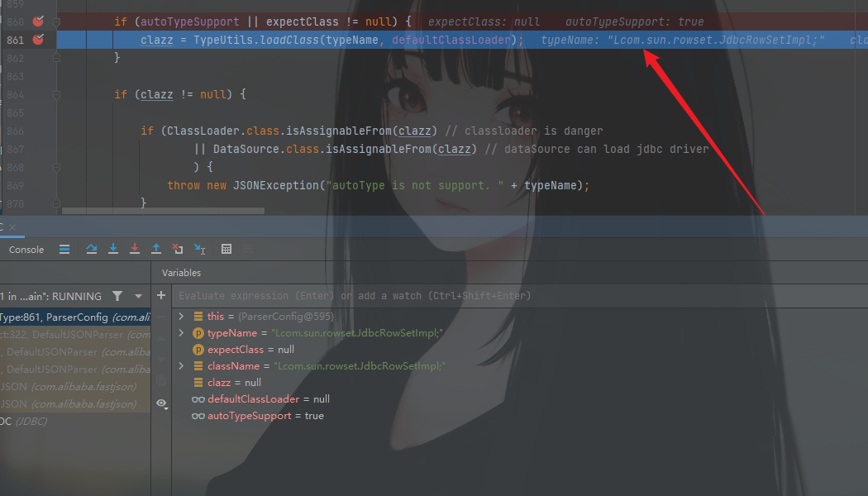
Task: Click the Step Over button
Action: click(92, 249)
